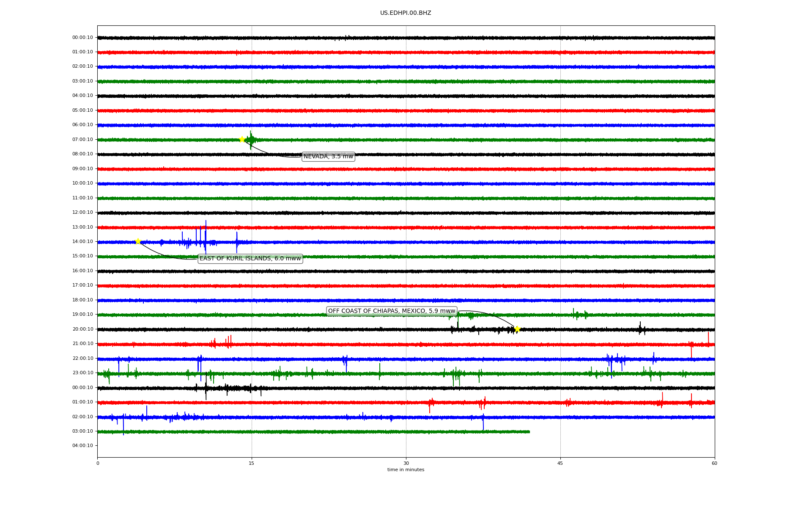
Task: Click the 14:00:10 time row label
Action: (82, 241)
